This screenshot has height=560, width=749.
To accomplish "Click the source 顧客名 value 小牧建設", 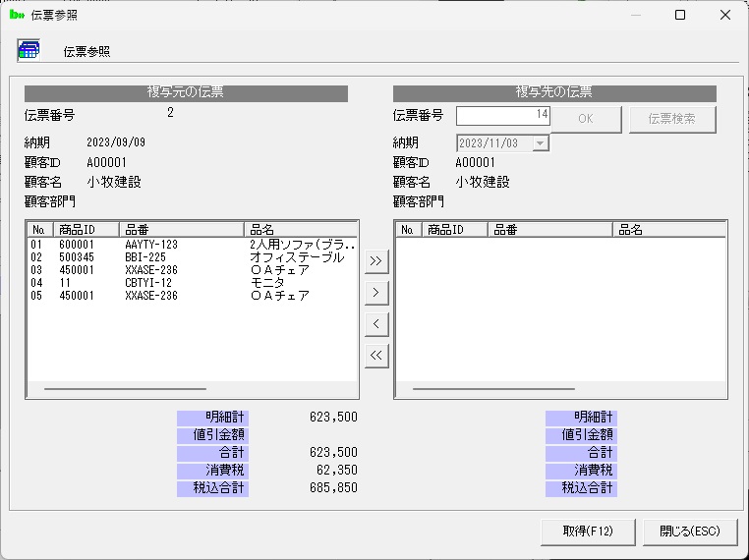I will pos(114,182).
